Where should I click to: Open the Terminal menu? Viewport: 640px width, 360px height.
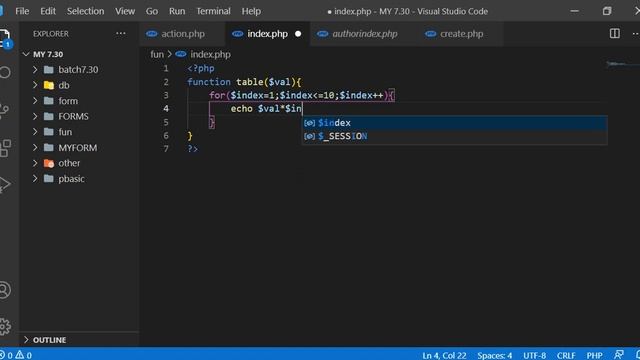click(x=213, y=11)
